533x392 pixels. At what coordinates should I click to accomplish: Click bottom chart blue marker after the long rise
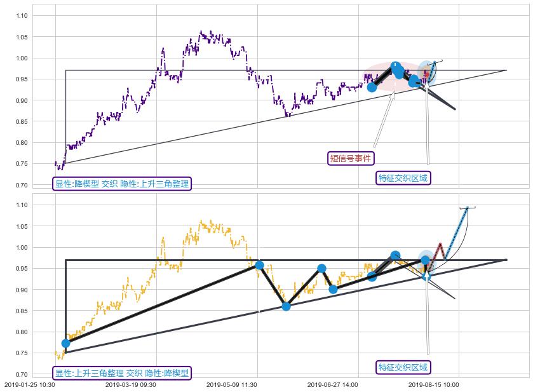point(259,265)
